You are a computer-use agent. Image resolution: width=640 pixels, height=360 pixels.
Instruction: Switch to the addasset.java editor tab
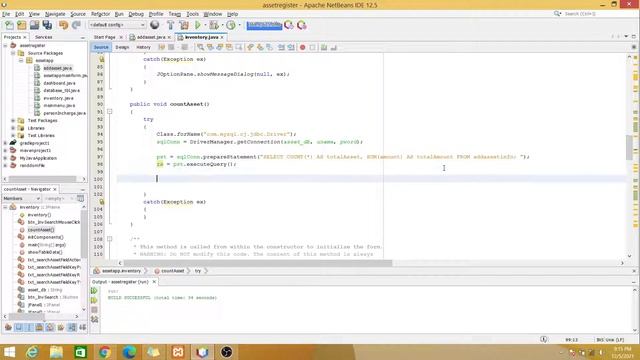(151, 37)
